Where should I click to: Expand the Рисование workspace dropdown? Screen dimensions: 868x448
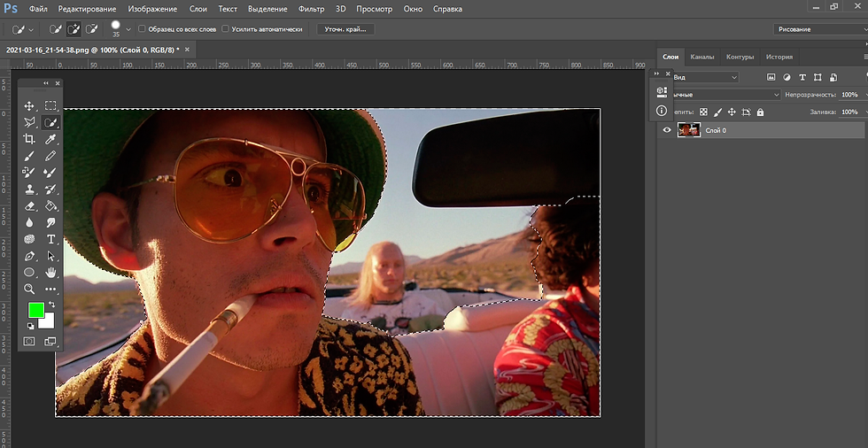820,29
